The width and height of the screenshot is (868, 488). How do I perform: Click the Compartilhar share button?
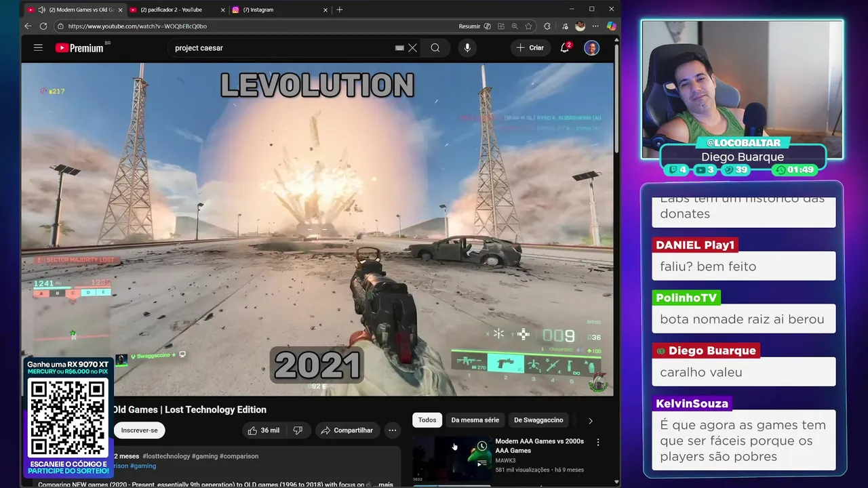pyautogui.click(x=347, y=430)
